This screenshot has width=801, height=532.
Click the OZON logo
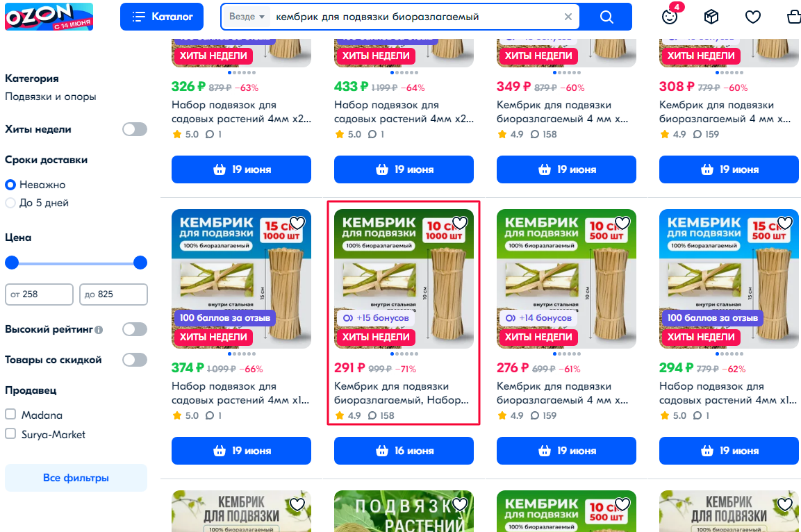[49, 17]
